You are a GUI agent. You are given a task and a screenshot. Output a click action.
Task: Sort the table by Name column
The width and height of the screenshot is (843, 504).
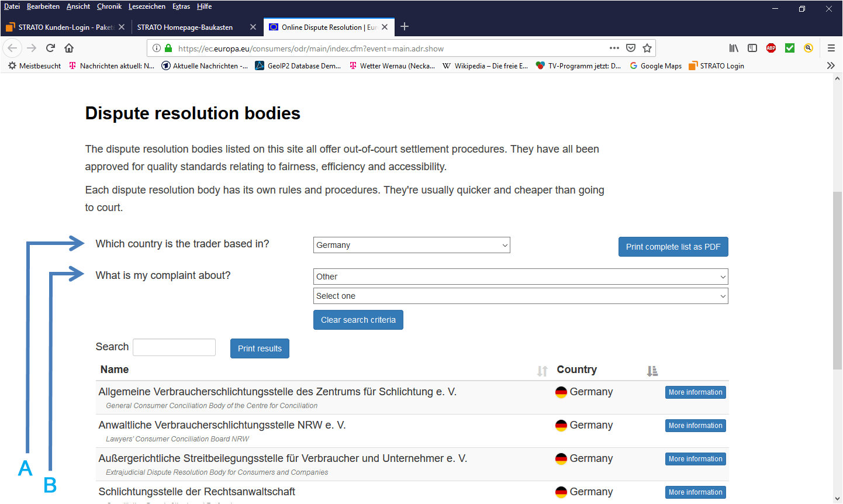click(x=542, y=371)
